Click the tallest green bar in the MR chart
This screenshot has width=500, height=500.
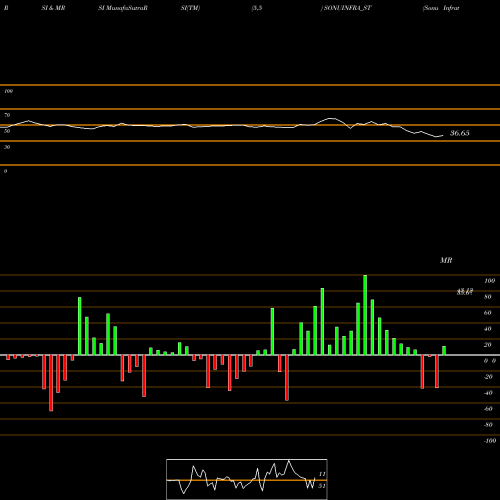(x=365, y=315)
